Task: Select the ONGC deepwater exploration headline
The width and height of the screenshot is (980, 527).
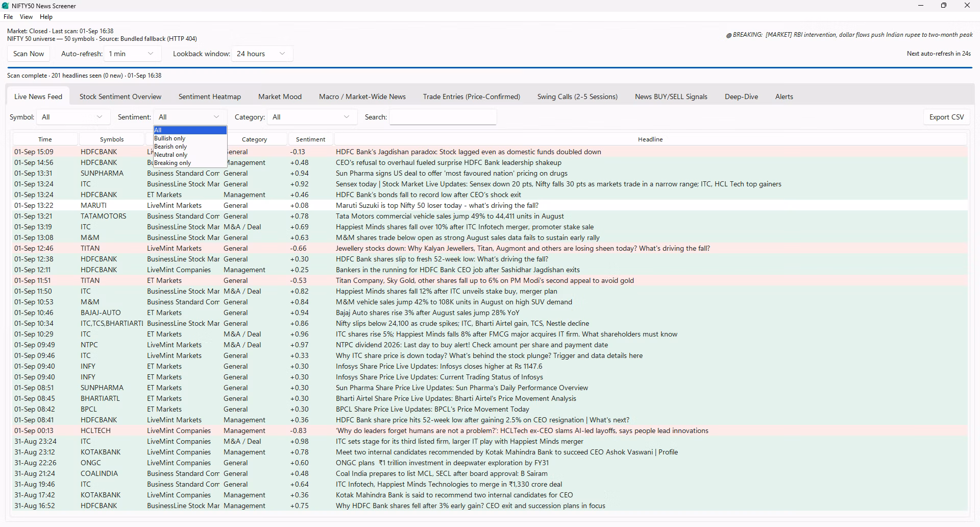Action: pyautogui.click(x=442, y=463)
